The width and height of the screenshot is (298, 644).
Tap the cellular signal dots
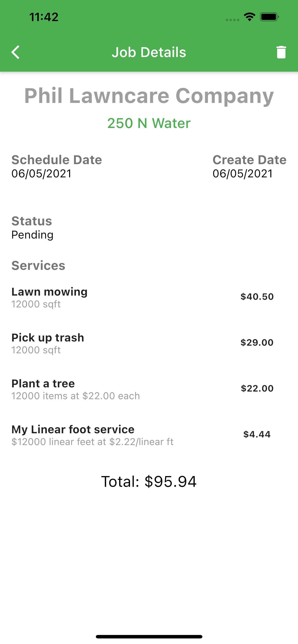[x=232, y=20]
